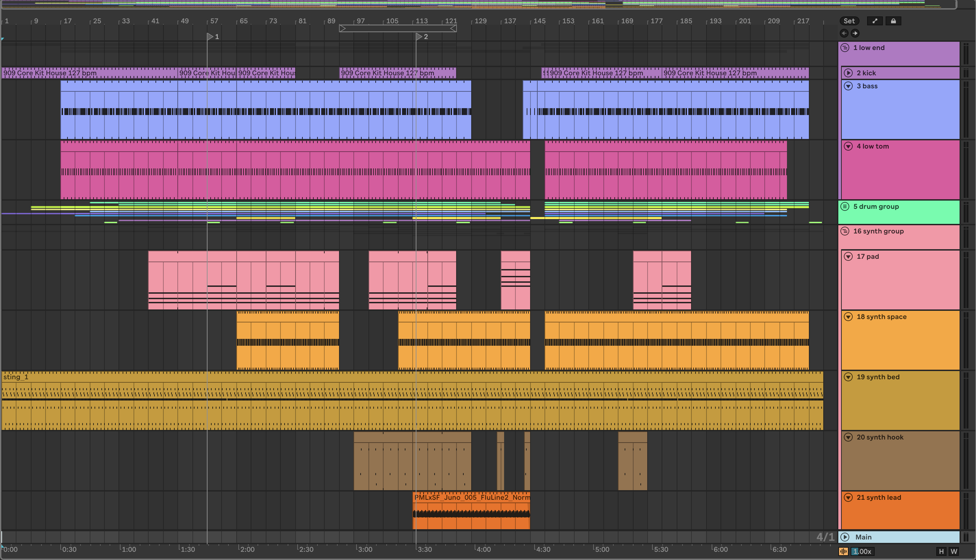Collapse the 1 low end group

pyautogui.click(x=845, y=48)
